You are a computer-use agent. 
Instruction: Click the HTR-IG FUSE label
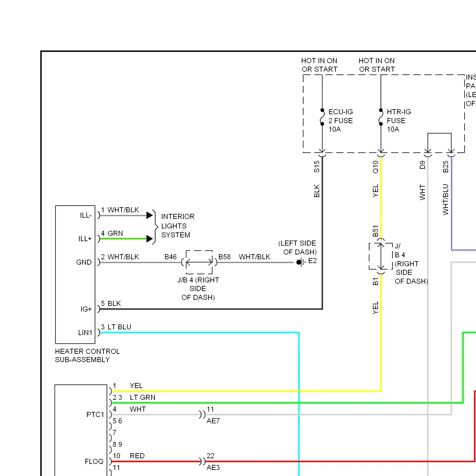click(399, 116)
